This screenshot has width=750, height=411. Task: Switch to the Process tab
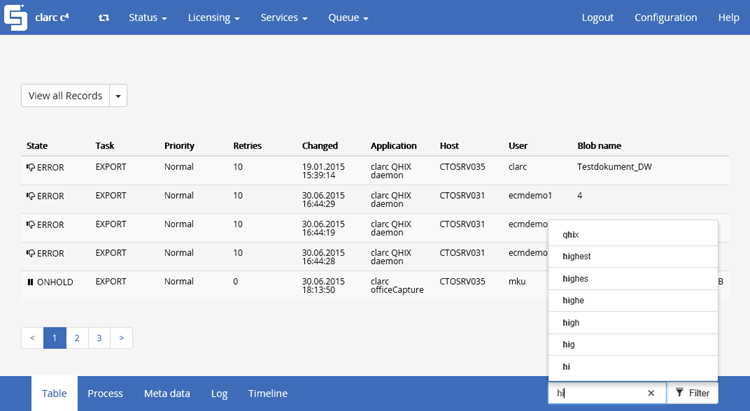click(105, 393)
